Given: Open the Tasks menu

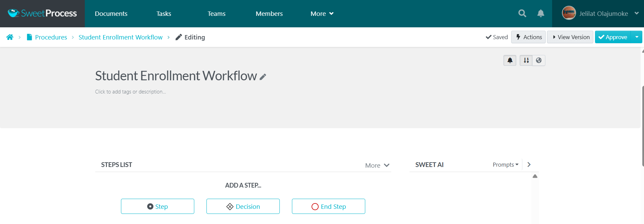Looking at the screenshot, I should (x=164, y=13).
